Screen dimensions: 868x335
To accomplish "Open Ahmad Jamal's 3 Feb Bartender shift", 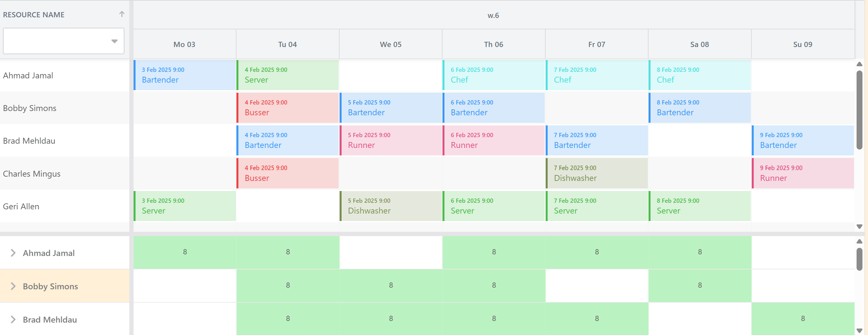I will pyautogui.click(x=185, y=75).
